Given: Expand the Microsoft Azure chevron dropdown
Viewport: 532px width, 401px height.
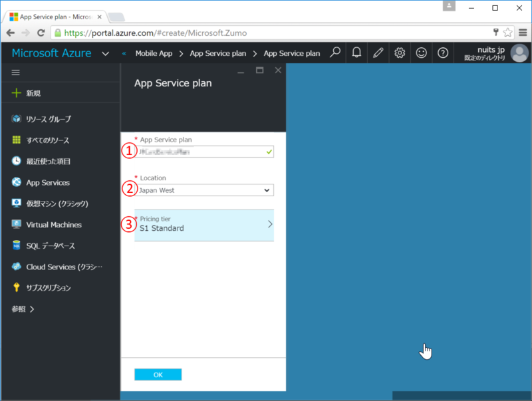Looking at the screenshot, I should click(106, 54).
